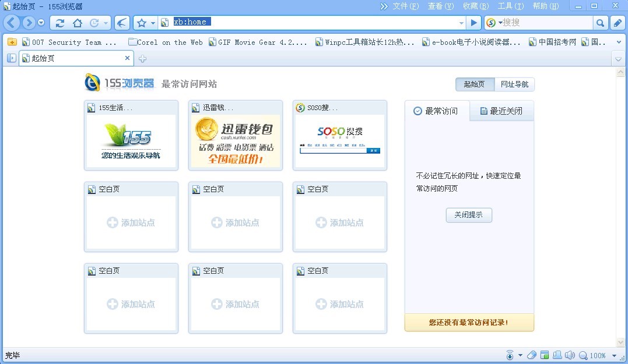Open the address bar history dropdown

coord(461,23)
